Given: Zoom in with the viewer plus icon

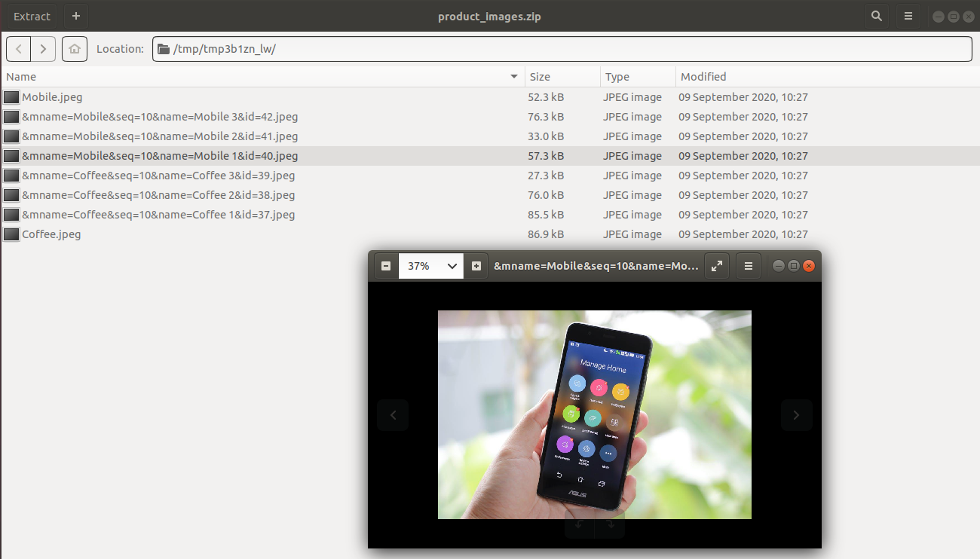Looking at the screenshot, I should point(476,266).
